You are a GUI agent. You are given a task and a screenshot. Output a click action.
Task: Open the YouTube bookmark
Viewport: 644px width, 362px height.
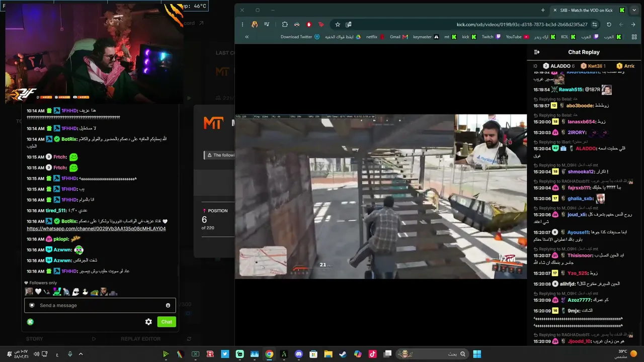point(517,37)
